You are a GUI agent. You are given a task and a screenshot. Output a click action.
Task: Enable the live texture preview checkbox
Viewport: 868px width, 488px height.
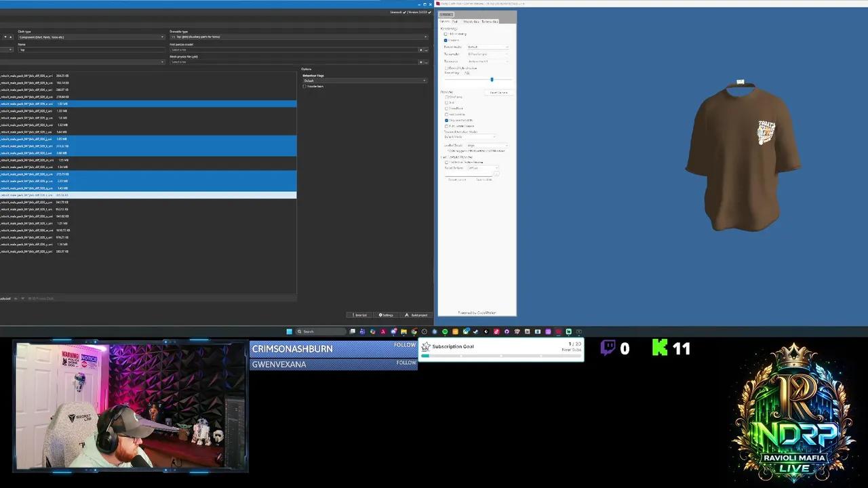click(x=446, y=162)
